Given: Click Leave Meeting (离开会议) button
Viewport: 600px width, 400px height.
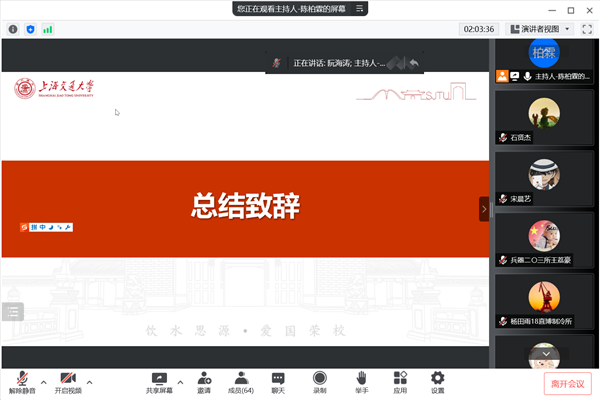Looking at the screenshot, I should (x=568, y=382).
